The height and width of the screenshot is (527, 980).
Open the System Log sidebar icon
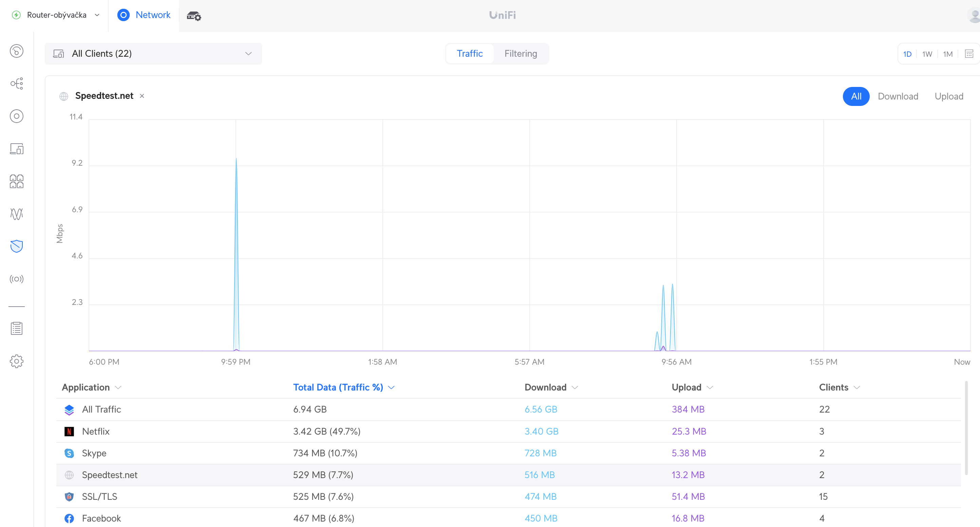click(16, 328)
